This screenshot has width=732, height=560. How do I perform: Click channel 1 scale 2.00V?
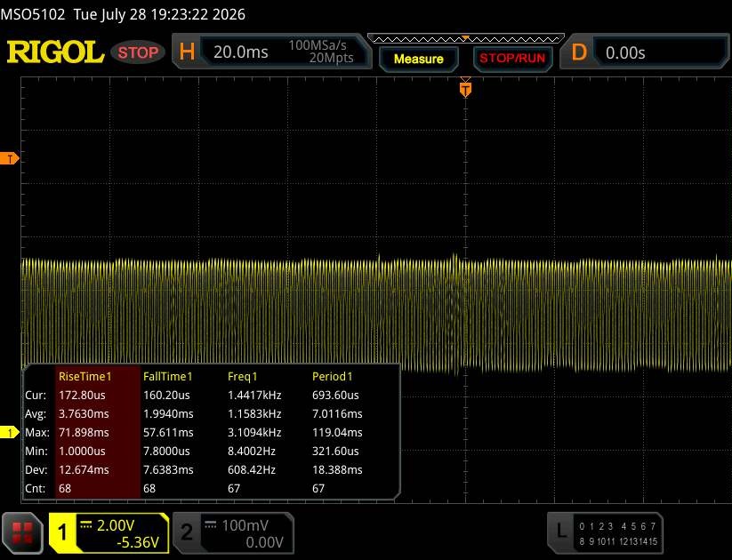pyautogui.click(x=115, y=525)
